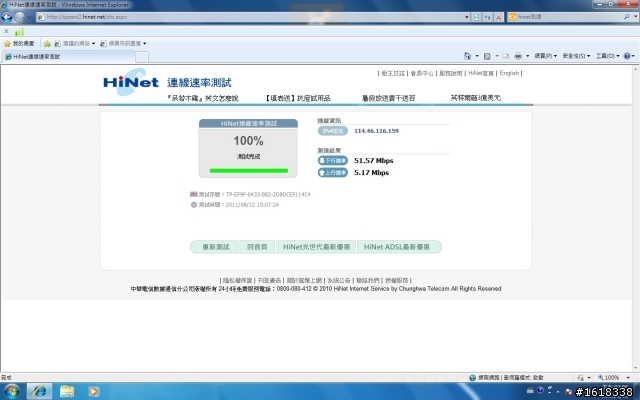Image resolution: width=640 pixels, height=400 pixels.
Task: Open the status bar privacy dropdown arrow
Action: click(x=588, y=378)
